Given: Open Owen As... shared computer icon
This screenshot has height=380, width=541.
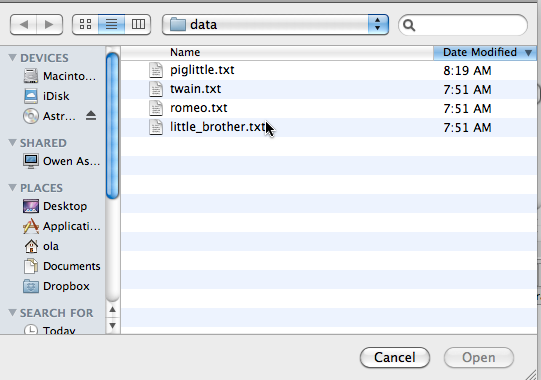Looking at the screenshot, I should 31,161.
